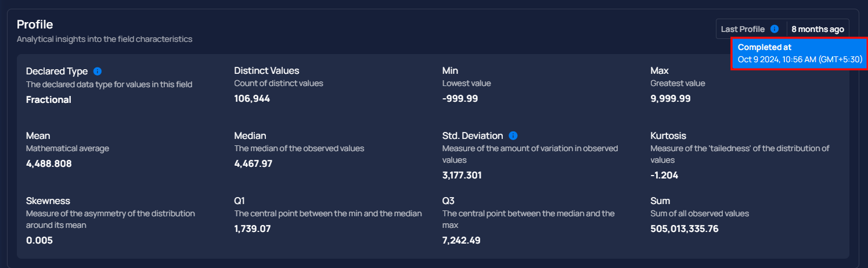Click the Completed at tooltip
Viewport: 868px width, 268px height.
pos(799,53)
